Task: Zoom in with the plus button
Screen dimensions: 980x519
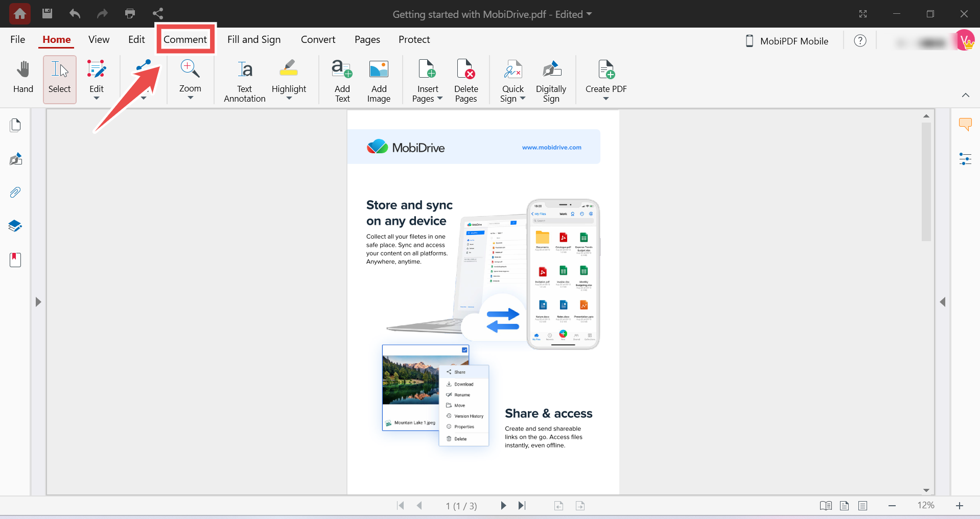Action: (x=960, y=506)
